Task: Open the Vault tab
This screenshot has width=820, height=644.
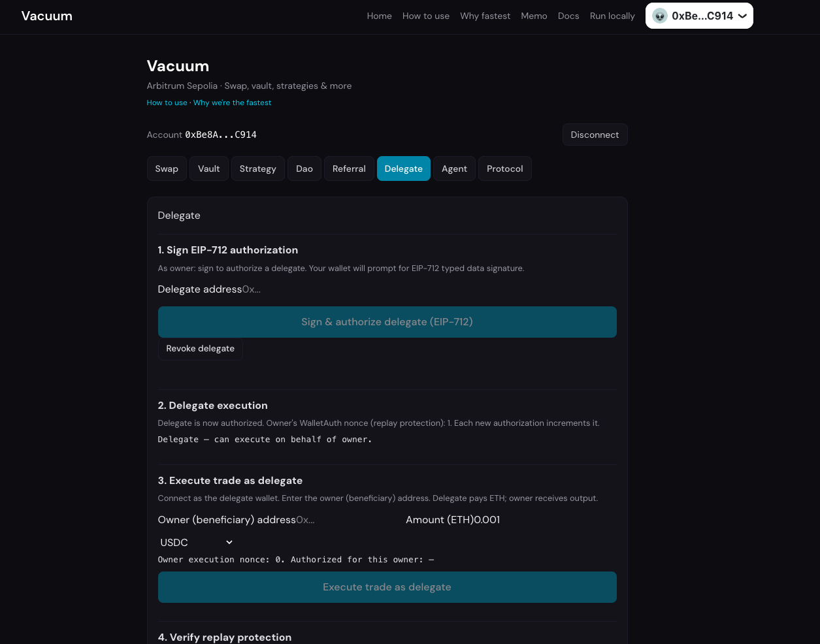Action: [x=209, y=169]
